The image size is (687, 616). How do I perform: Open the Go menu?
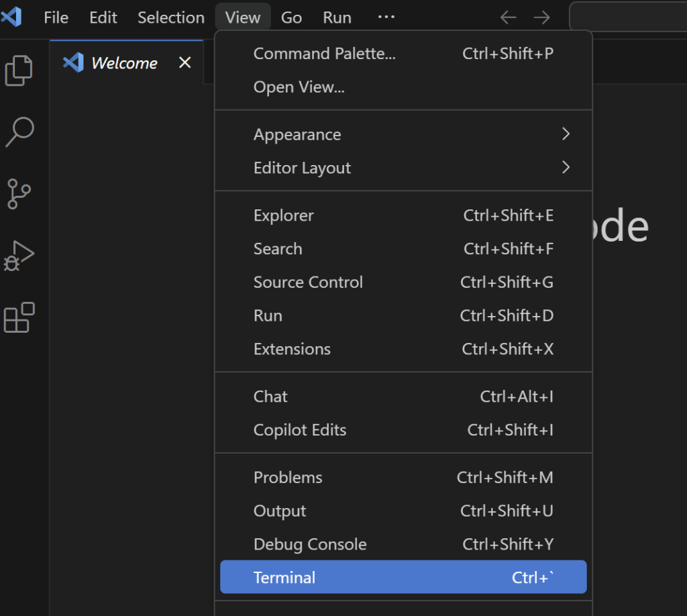[291, 17]
